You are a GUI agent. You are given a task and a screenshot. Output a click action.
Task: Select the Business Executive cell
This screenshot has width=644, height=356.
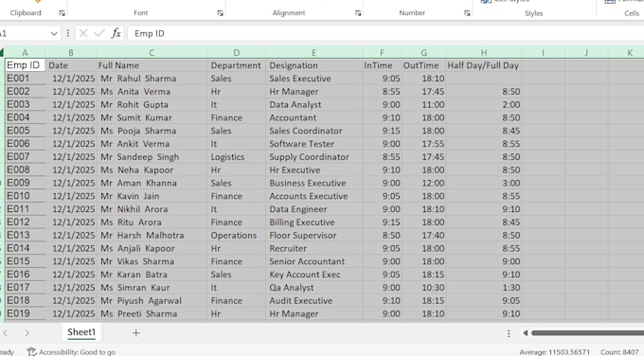(x=313, y=183)
